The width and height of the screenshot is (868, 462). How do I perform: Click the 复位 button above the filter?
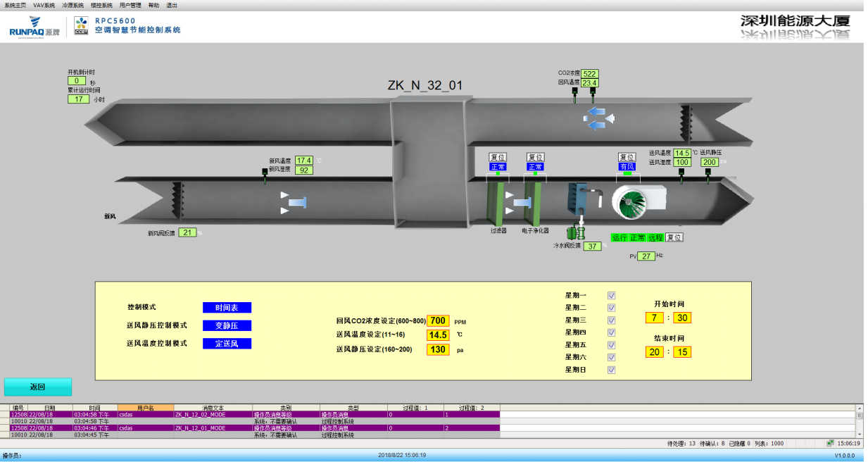point(498,157)
